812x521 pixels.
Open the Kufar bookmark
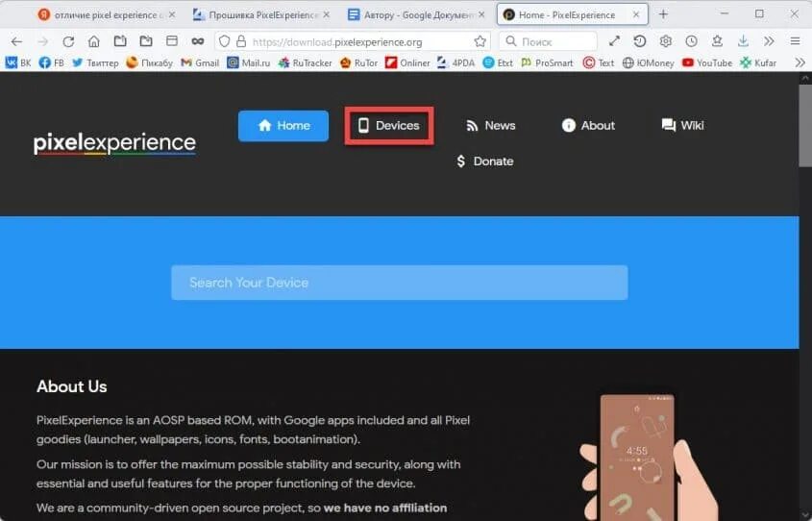758,62
